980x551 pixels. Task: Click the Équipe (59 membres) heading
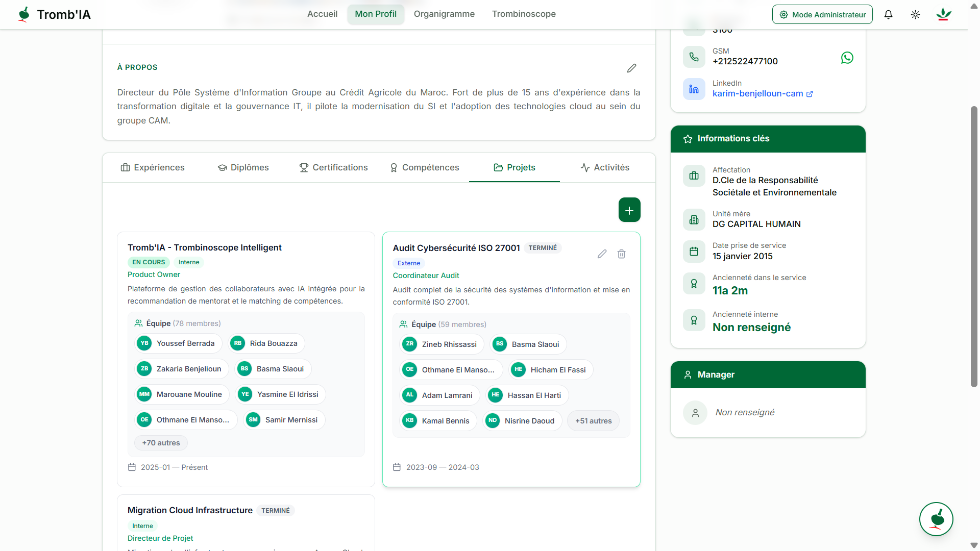(x=448, y=324)
